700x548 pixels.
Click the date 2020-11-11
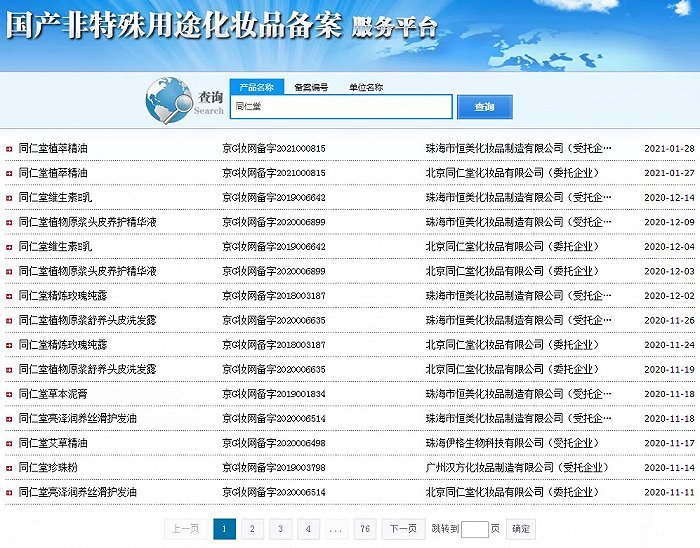669,493
